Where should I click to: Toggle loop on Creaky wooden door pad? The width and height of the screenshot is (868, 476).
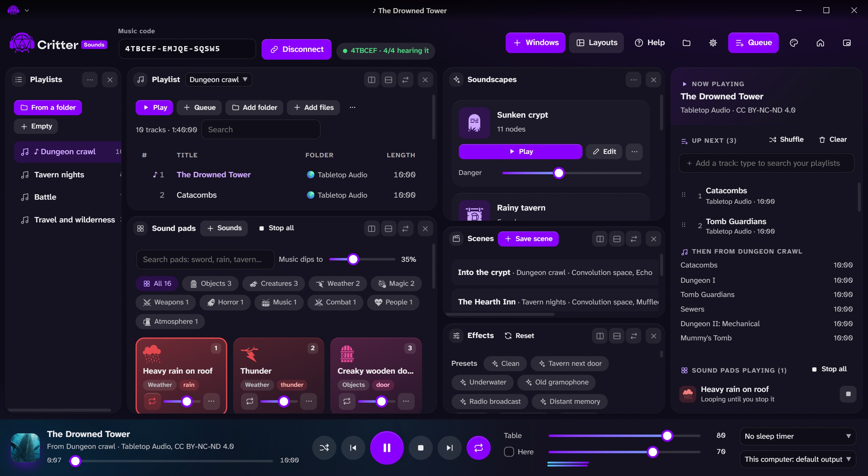pos(347,401)
